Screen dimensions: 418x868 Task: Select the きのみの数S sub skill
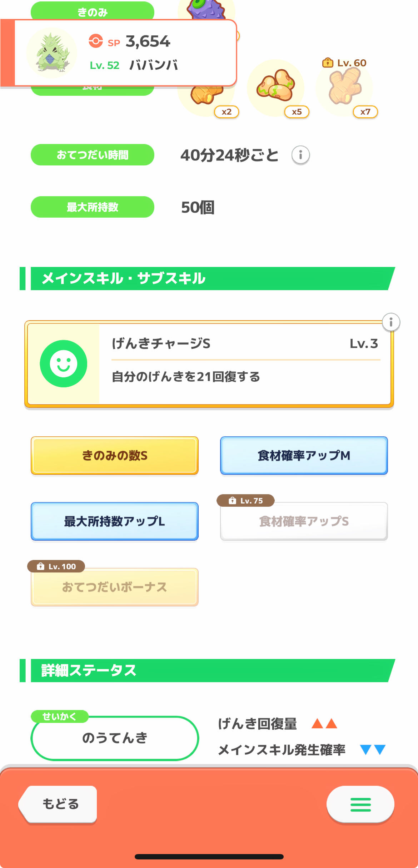click(115, 456)
